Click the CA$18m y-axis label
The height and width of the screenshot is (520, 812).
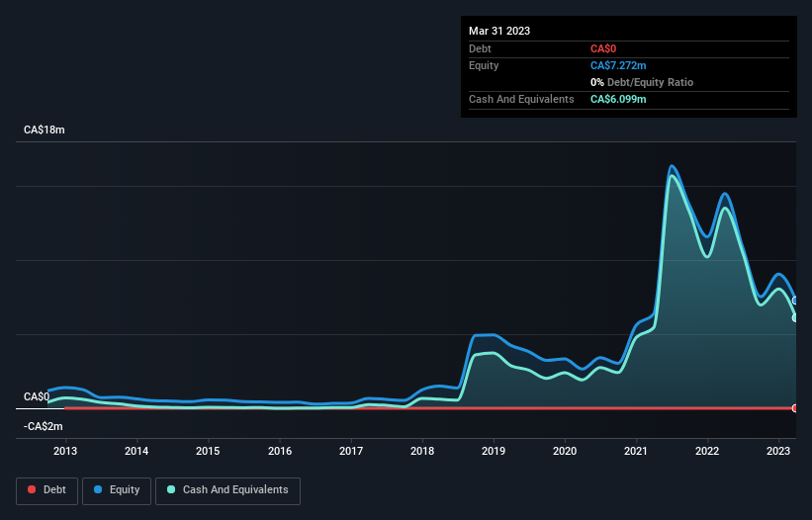45,130
